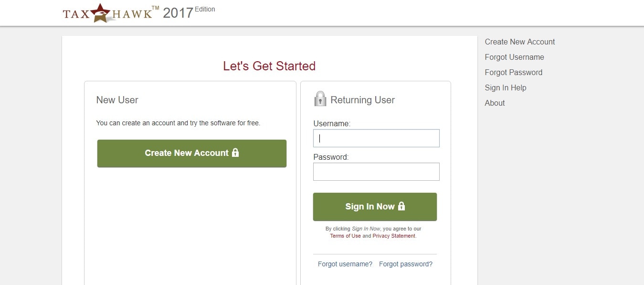Click the lock icon on Sign In Now button

401,206
